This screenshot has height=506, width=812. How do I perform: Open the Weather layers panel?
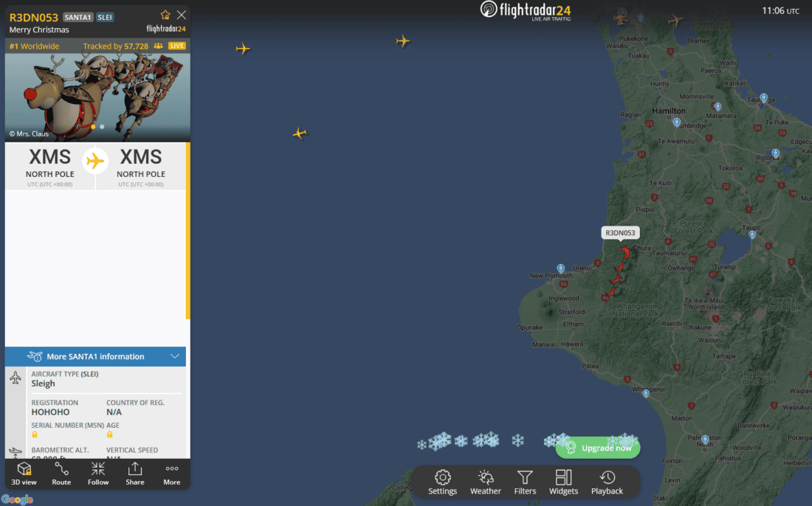click(485, 482)
